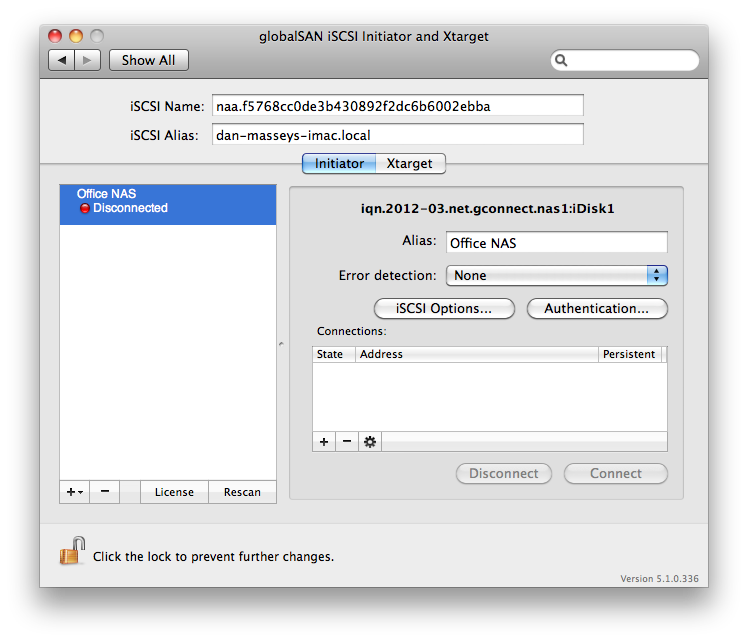Click the Disconnect button
Viewport: 748px width, 642px height.
[504, 473]
